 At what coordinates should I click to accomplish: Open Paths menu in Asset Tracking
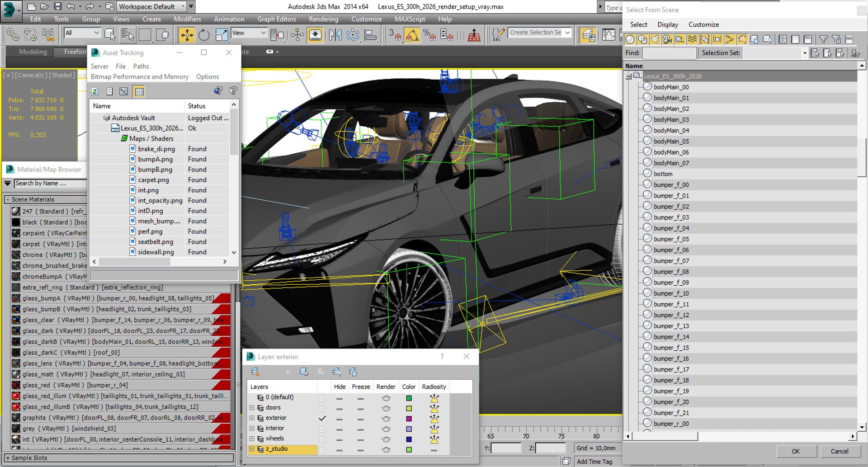(x=141, y=66)
